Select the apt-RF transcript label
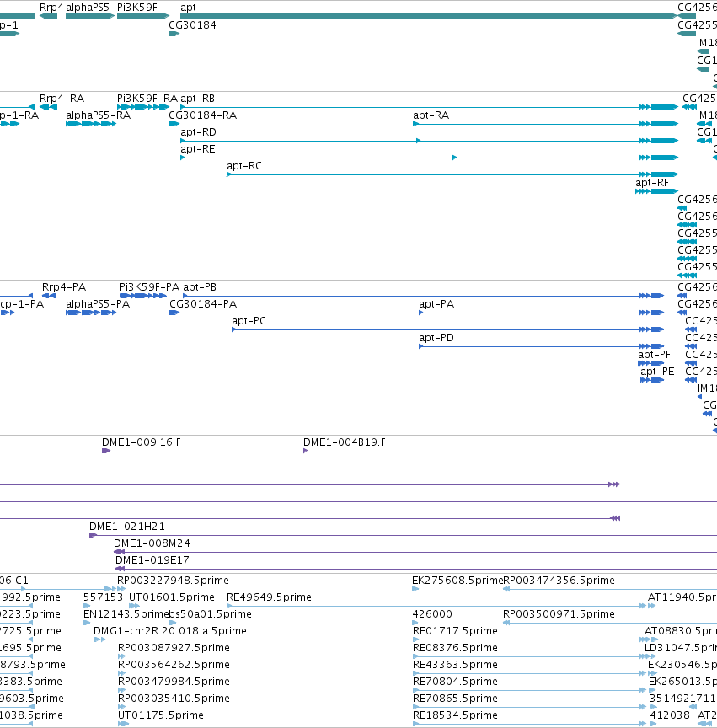The image size is (717, 728). click(652, 183)
